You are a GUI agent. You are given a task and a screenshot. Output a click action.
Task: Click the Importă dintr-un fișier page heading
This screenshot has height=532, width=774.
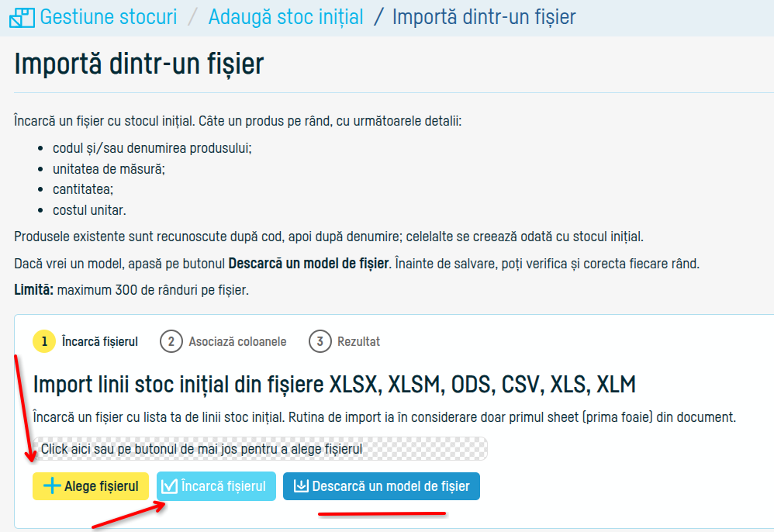point(139,64)
